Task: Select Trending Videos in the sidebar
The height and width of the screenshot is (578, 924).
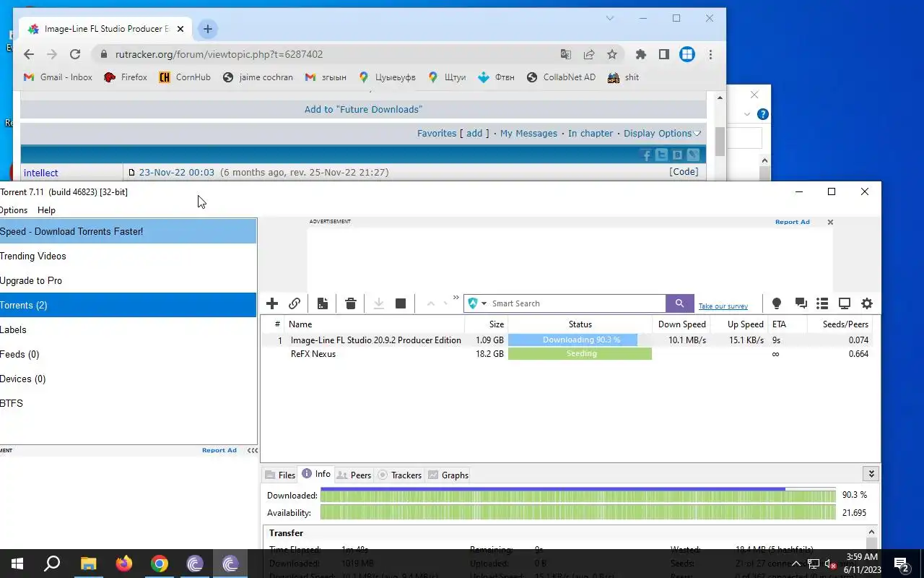Action: click(128, 256)
